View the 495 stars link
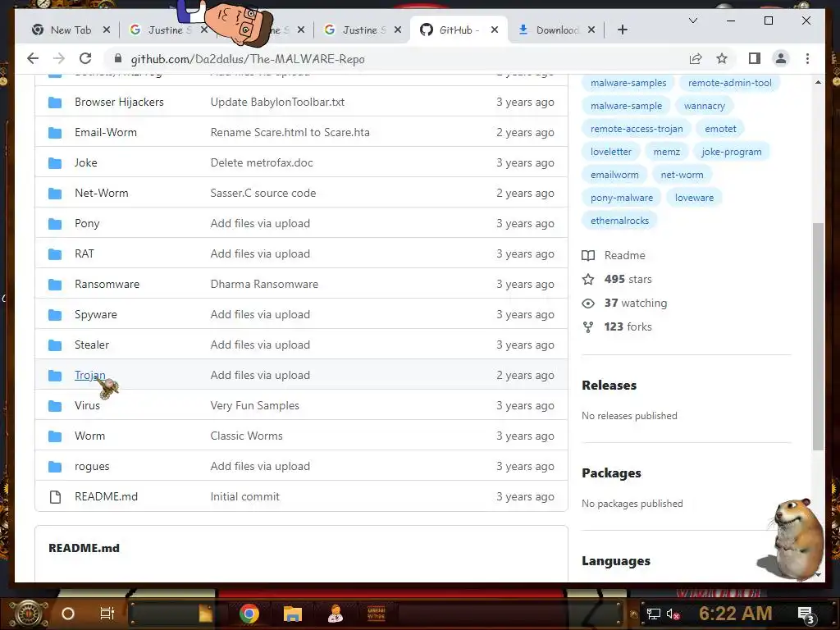The image size is (840, 630). 617,279
